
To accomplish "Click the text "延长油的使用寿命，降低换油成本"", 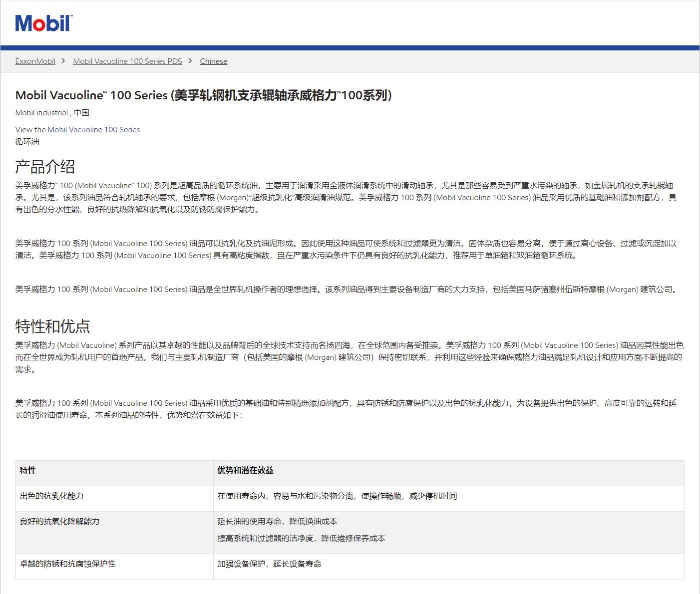I will (x=277, y=521).
